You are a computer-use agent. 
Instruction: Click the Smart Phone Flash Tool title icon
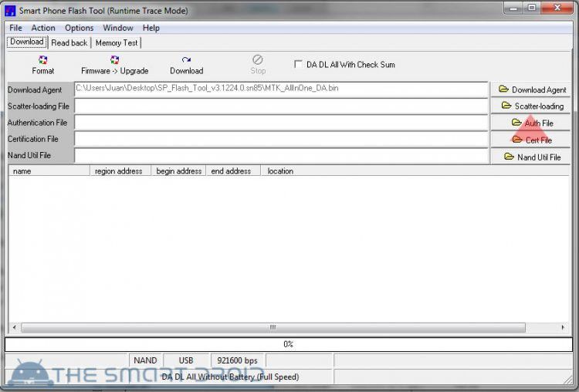10,11
